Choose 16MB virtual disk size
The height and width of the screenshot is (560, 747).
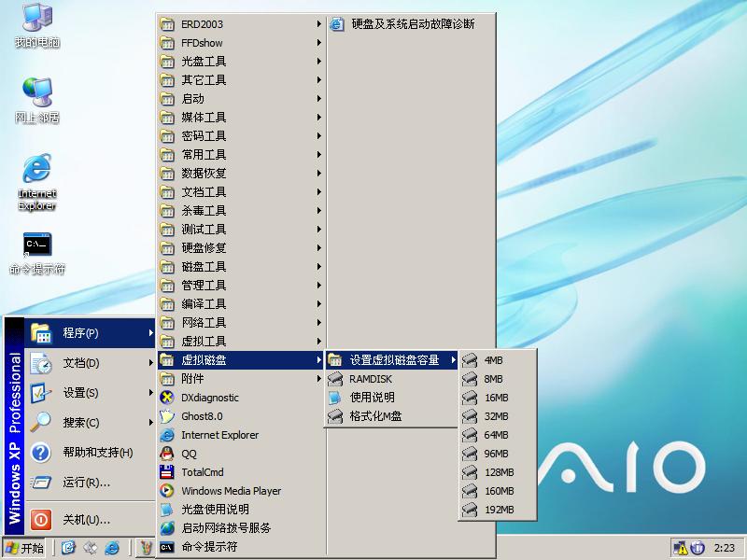coord(498,398)
